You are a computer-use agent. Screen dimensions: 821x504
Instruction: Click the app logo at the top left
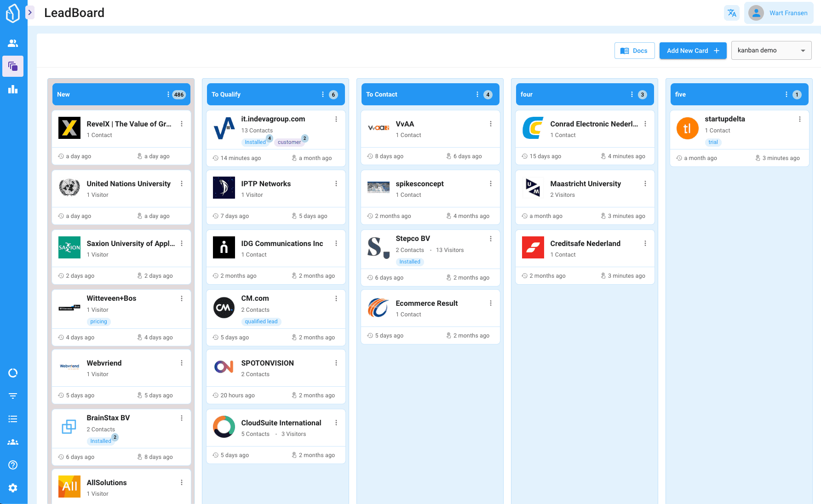click(13, 13)
